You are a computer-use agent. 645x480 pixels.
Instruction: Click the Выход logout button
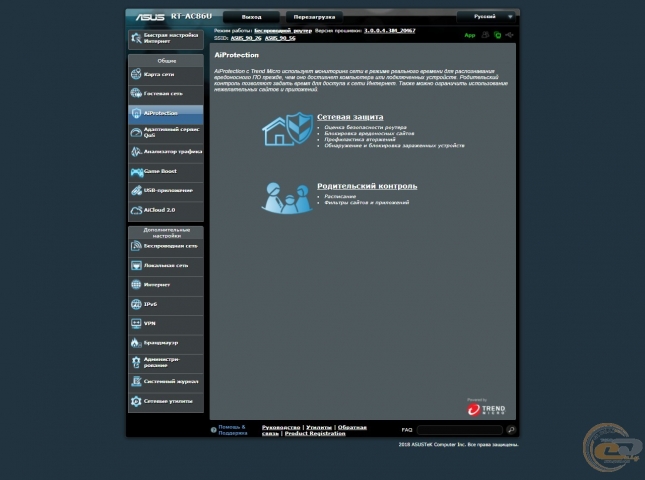(x=251, y=17)
